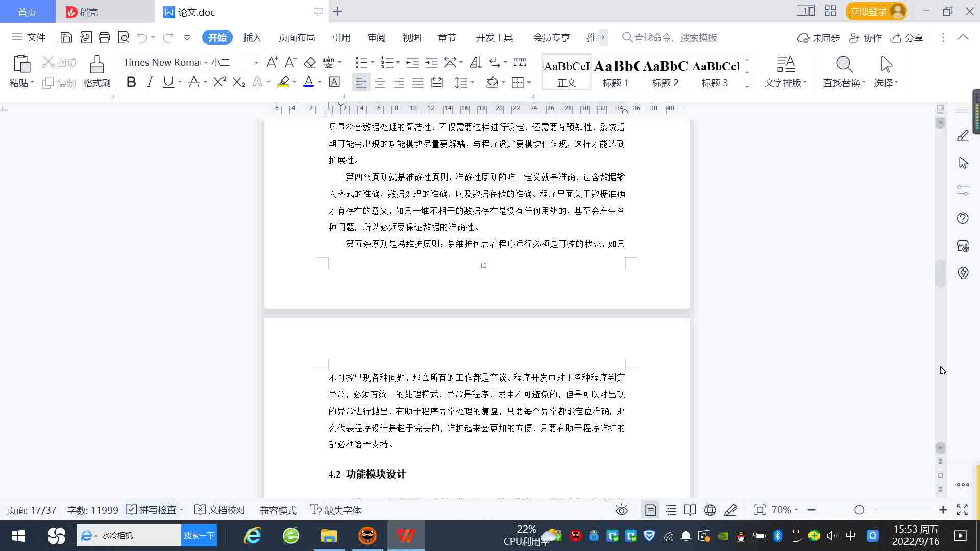Increase font size icon
Viewport: 980px width, 551px height.
(272, 62)
